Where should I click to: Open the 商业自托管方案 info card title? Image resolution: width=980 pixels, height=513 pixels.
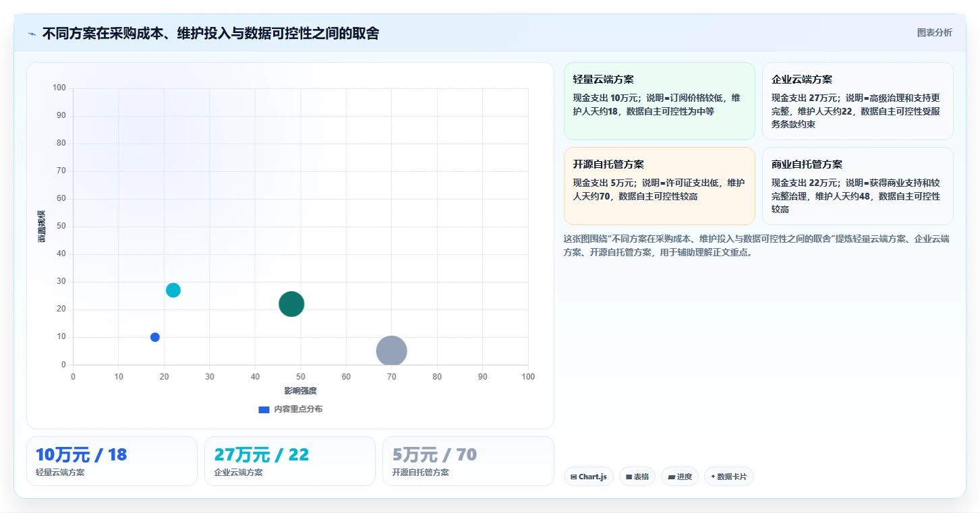click(807, 164)
